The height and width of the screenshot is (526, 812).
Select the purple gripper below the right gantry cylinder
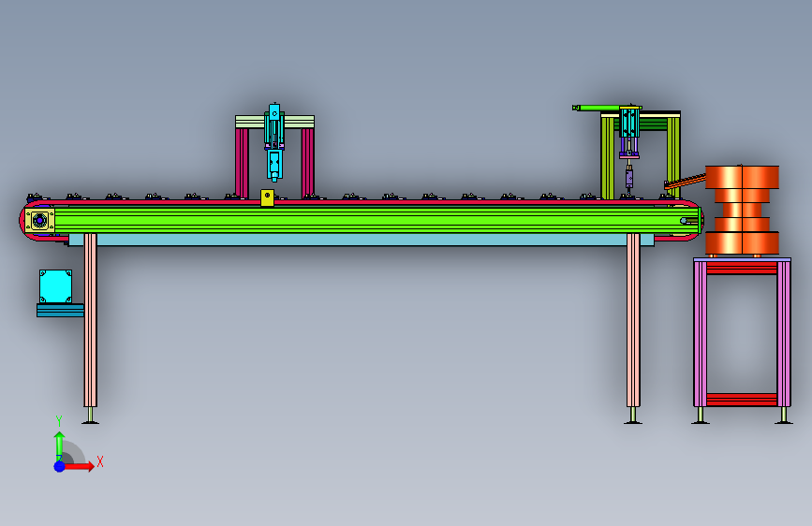pos(629,178)
